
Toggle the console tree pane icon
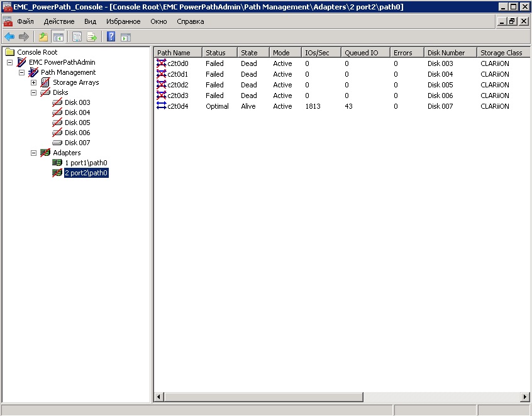pyautogui.click(x=58, y=36)
